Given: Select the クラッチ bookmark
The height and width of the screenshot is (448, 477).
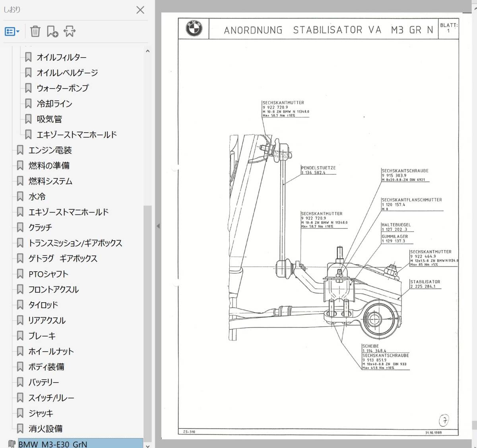Looking at the screenshot, I should pos(40,228).
